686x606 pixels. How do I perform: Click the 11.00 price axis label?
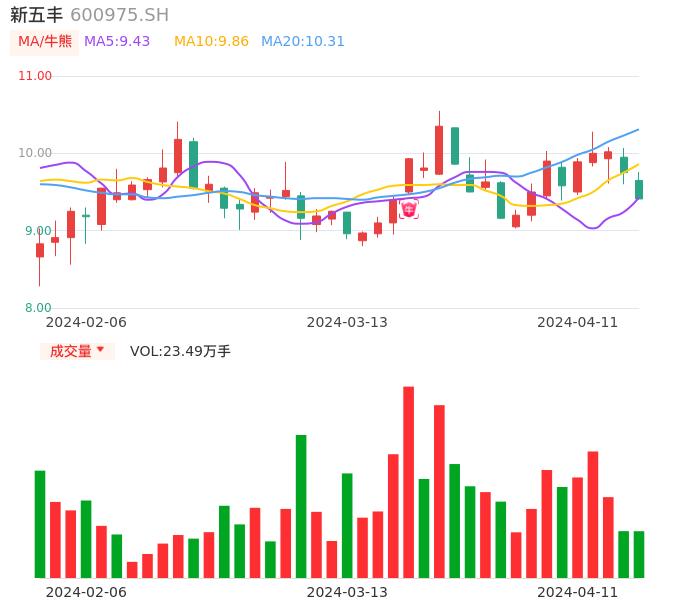35,76
